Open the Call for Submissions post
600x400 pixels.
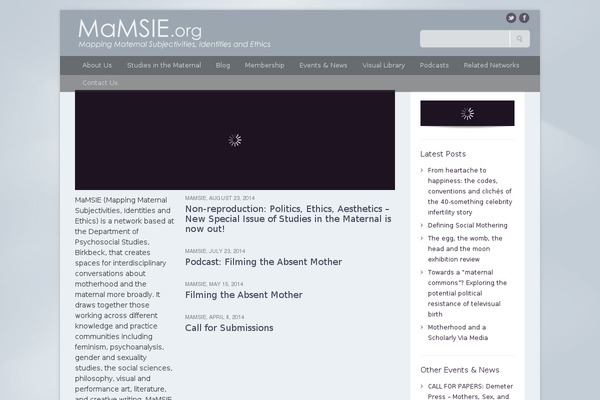(229, 328)
